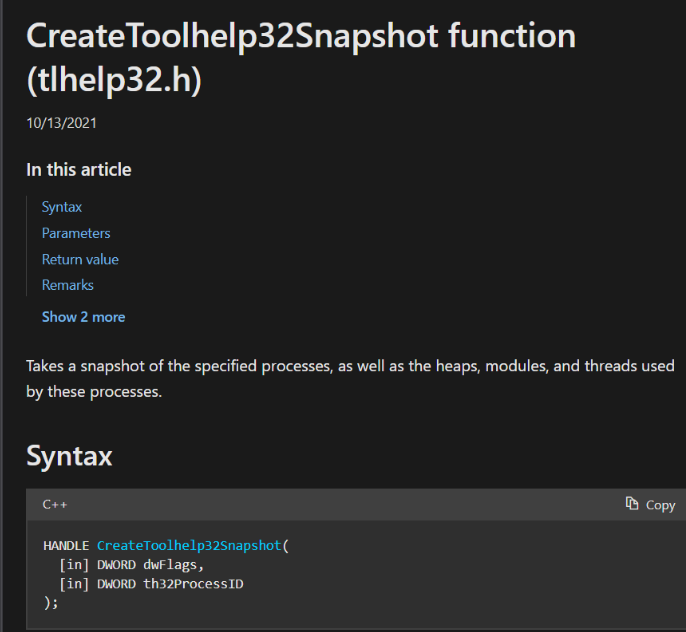Select the In this article heading
Viewport: 686px width, 632px height.
[78, 170]
